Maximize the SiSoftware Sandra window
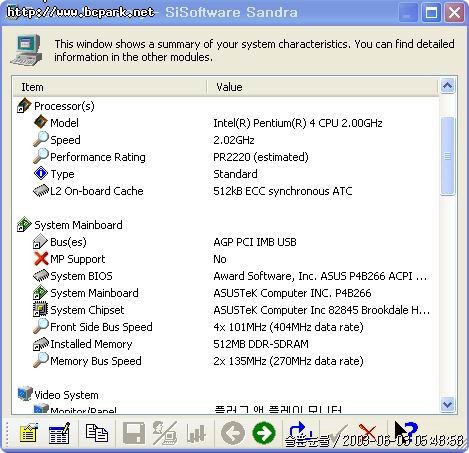The height and width of the screenshot is (453, 469). pyautogui.click(x=431, y=13)
